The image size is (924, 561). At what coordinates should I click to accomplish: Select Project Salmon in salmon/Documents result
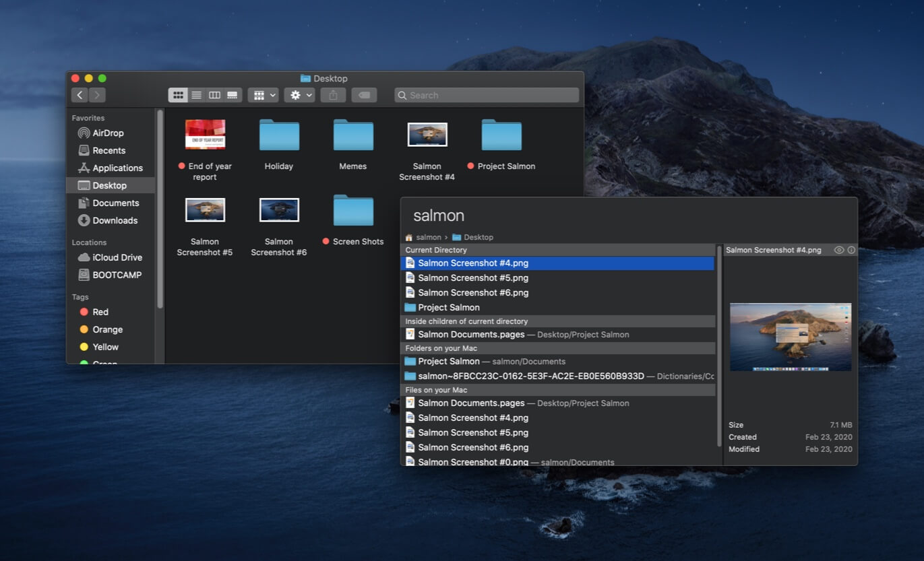coord(557,361)
